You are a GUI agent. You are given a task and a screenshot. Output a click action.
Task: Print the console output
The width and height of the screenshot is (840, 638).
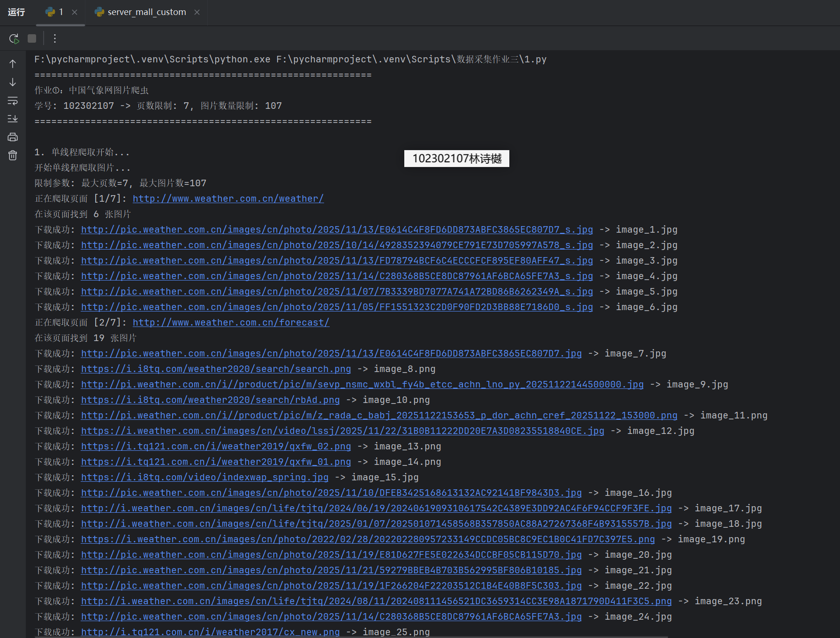[13, 137]
